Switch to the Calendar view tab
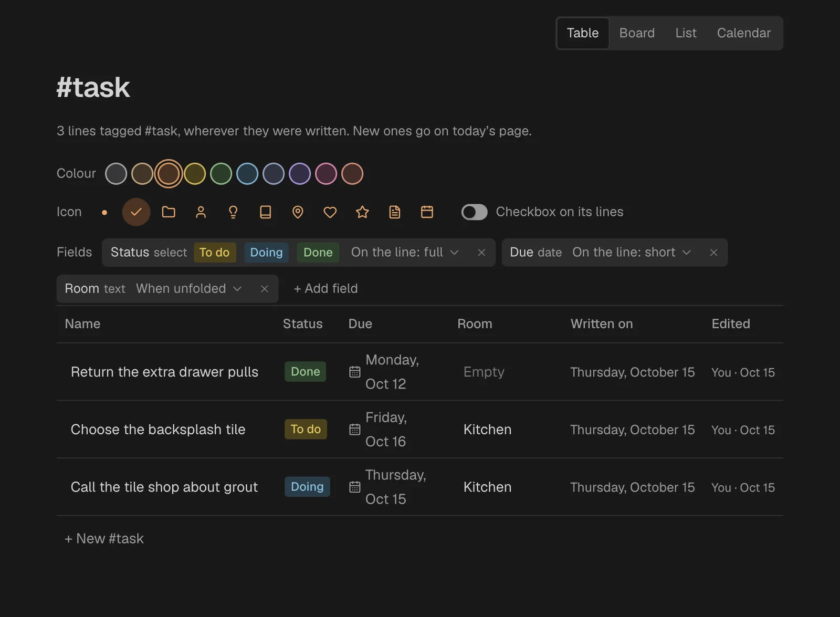This screenshot has width=840, height=617. (744, 33)
